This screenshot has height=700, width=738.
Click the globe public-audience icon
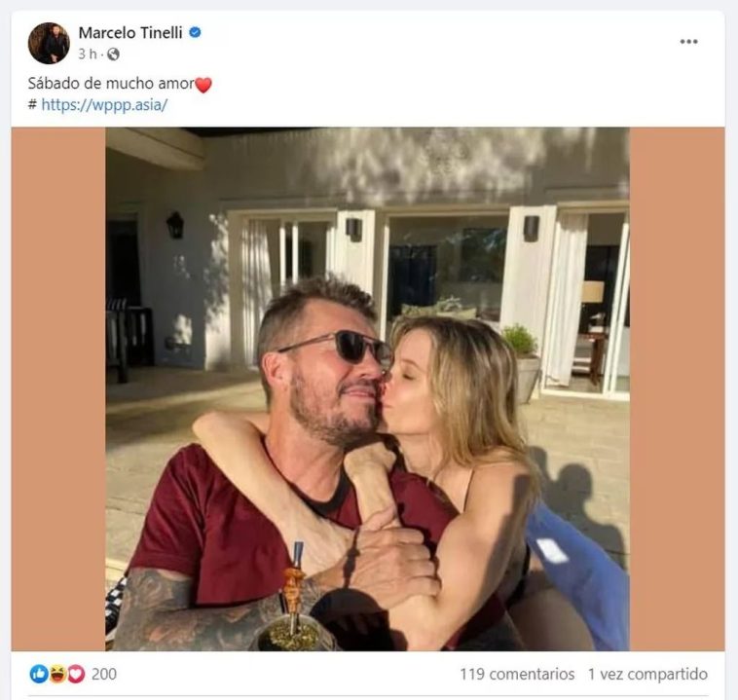[114, 55]
